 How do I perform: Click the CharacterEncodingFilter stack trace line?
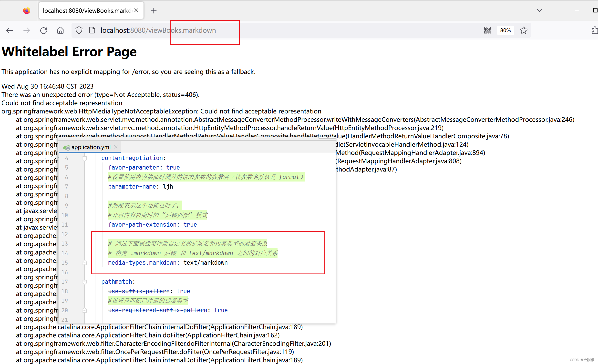pyautogui.click(x=174, y=344)
